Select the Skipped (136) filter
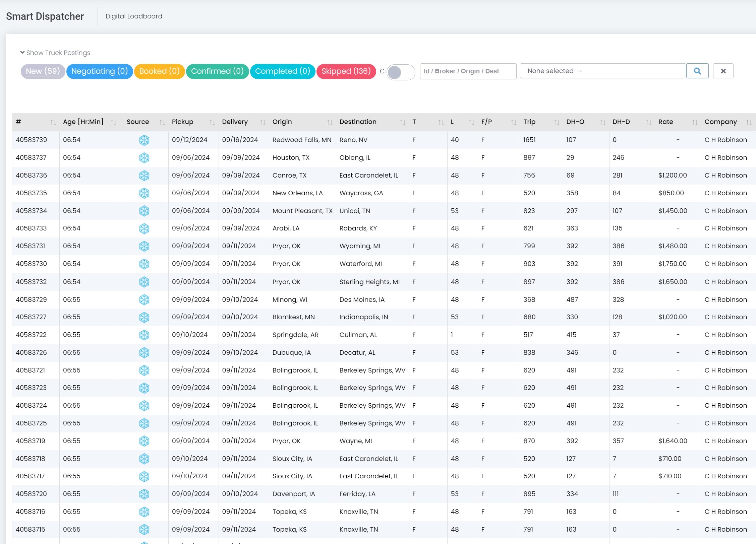This screenshot has height=544, width=756. pos(346,71)
